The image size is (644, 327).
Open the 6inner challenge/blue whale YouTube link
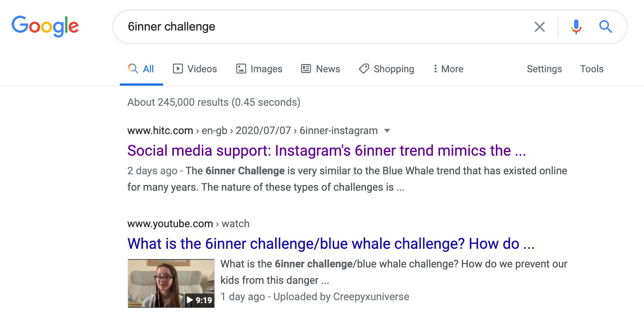pyautogui.click(x=331, y=244)
